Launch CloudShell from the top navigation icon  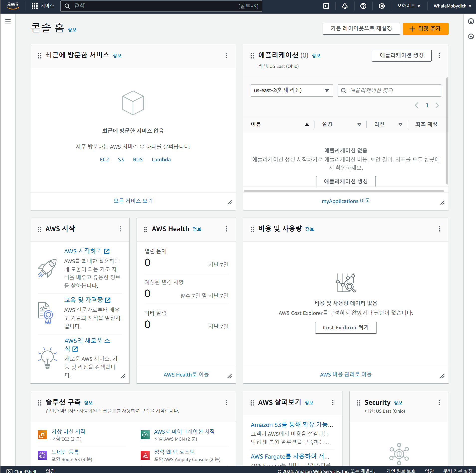point(326,6)
